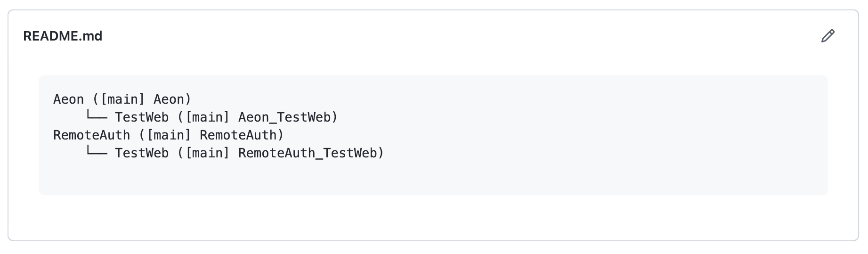Click the tree branch glyph before RemoteAuth_TestWeb line

(x=97, y=152)
